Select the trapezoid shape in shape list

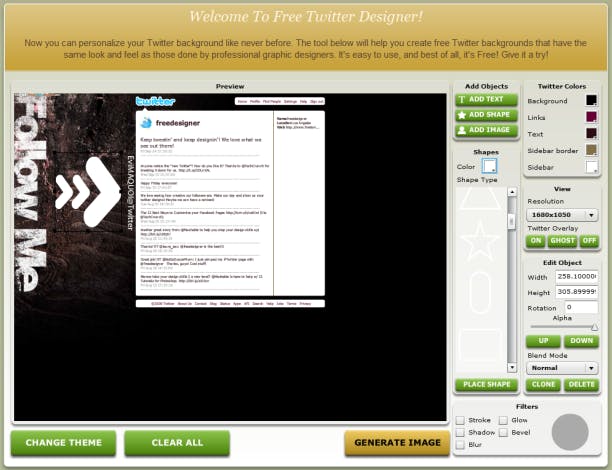click(x=480, y=199)
